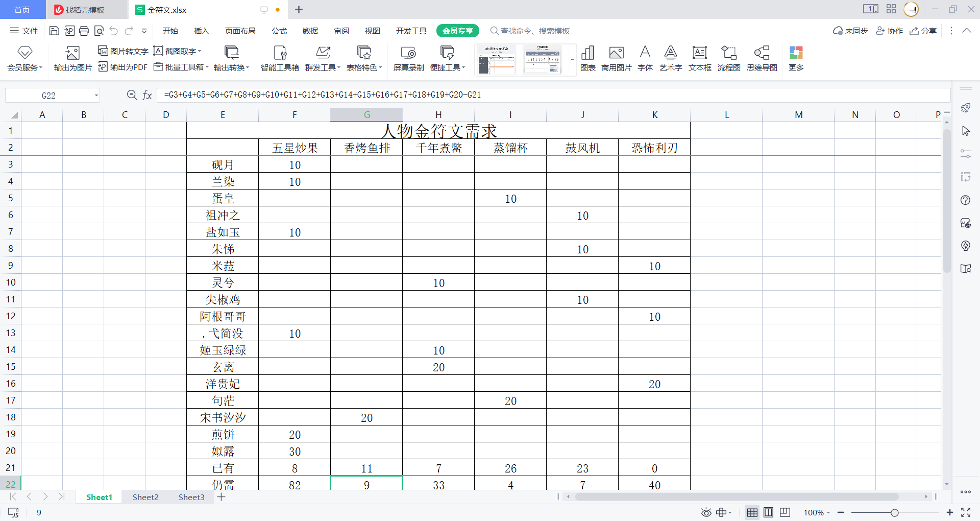Image resolution: width=980 pixels, height=521 pixels.
Task: Click zoom in plus button
Action: point(949,512)
